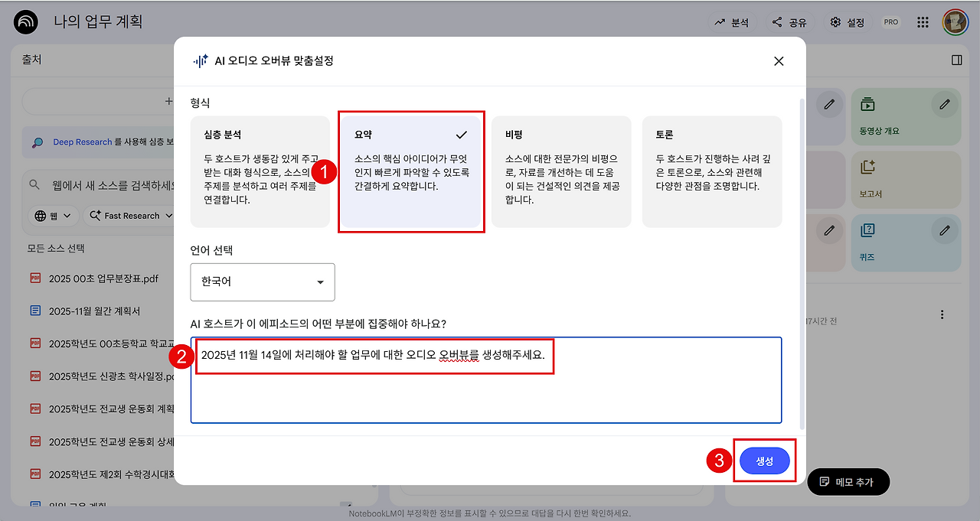980x521 pixels.
Task: Click the 모든 소스 선택 label
Action: coord(56,248)
